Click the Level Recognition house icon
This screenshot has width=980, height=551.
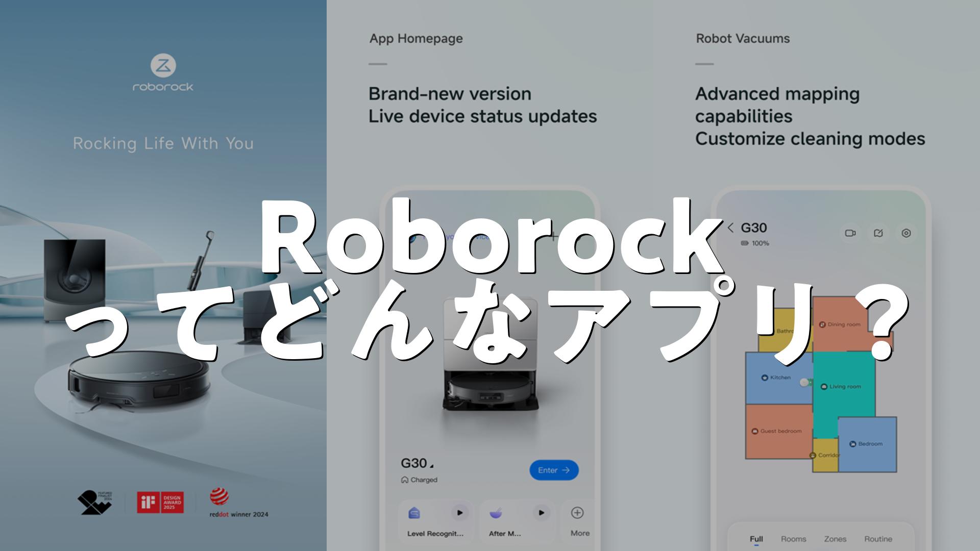click(x=414, y=513)
